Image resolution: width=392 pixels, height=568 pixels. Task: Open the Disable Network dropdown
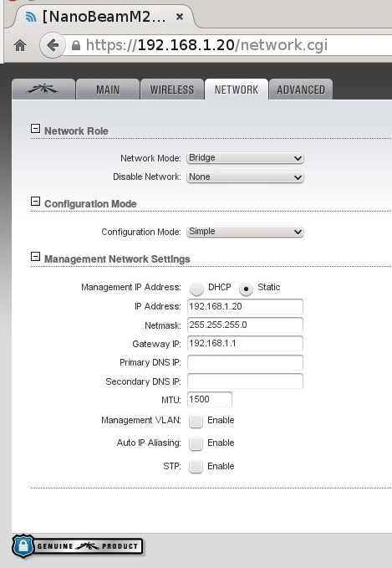pyautogui.click(x=245, y=177)
